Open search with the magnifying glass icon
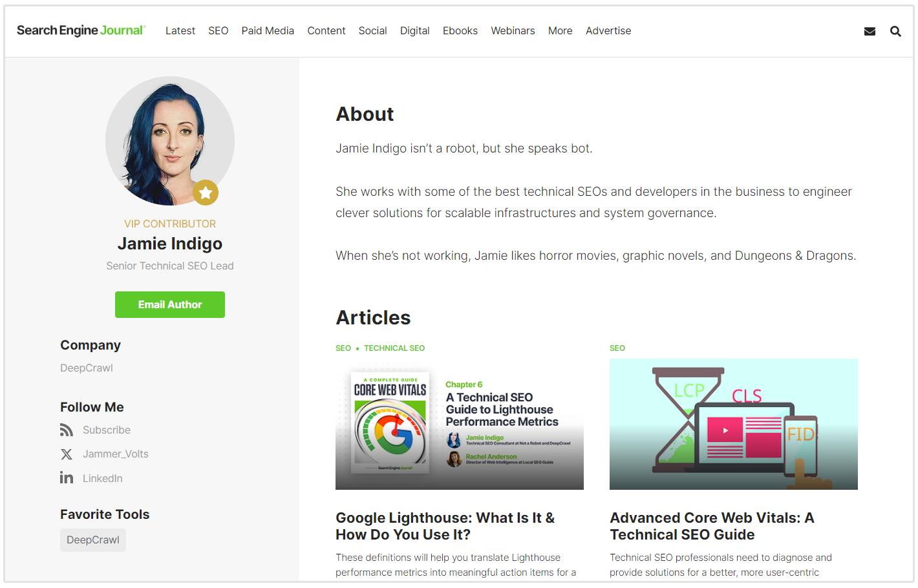This screenshot has height=588, width=918. point(895,31)
